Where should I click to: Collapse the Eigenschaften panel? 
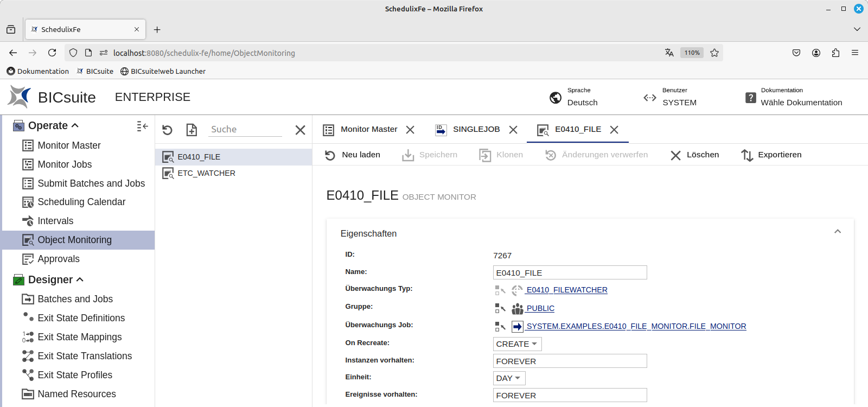tap(838, 232)
